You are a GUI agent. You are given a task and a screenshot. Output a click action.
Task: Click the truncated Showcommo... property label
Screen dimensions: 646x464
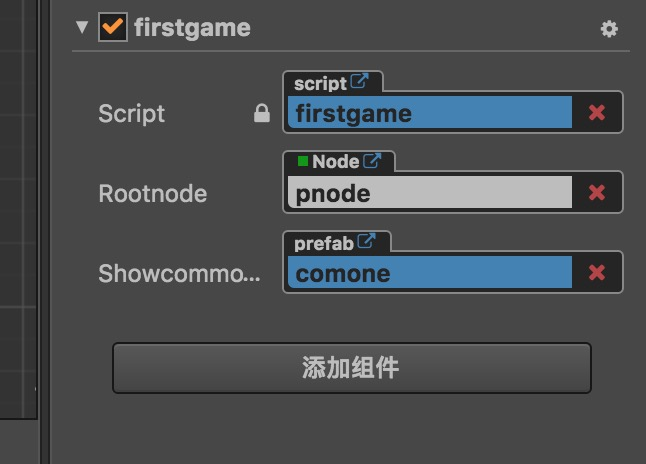point(179,274)
